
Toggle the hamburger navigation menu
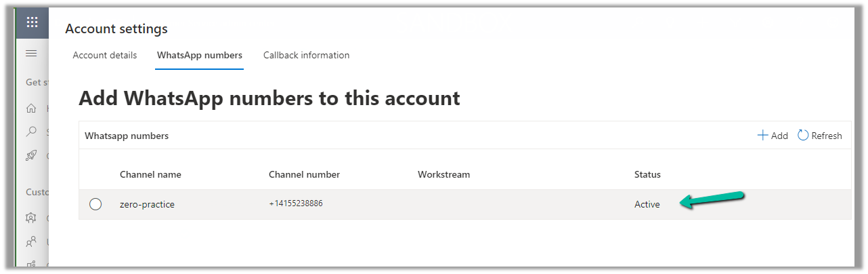(31, 54)
